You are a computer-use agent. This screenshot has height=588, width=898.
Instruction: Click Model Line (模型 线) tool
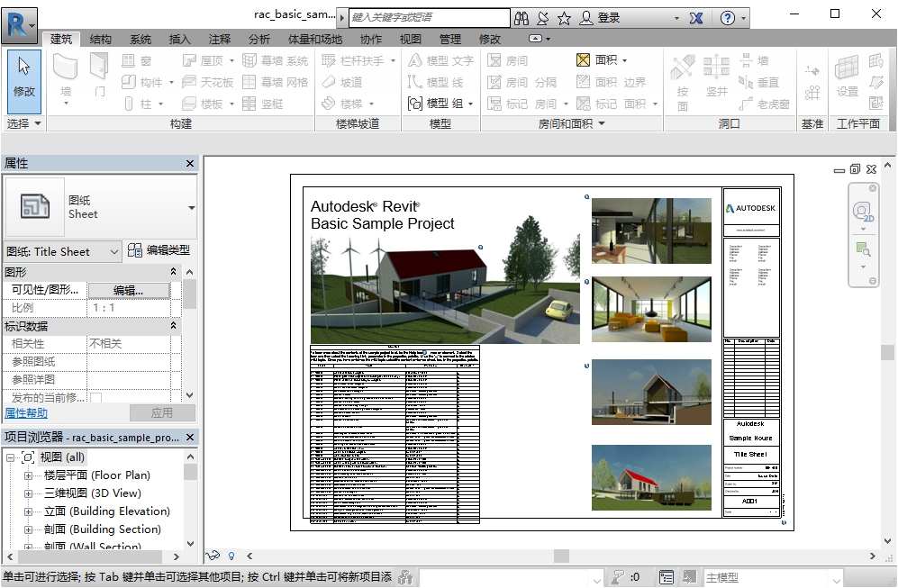pos(435,83)
